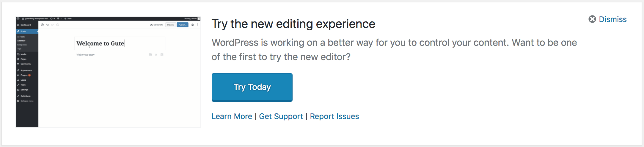Open the Get Support link
The height and width of the screenshot is (147, 644).
tap(281, 116)
